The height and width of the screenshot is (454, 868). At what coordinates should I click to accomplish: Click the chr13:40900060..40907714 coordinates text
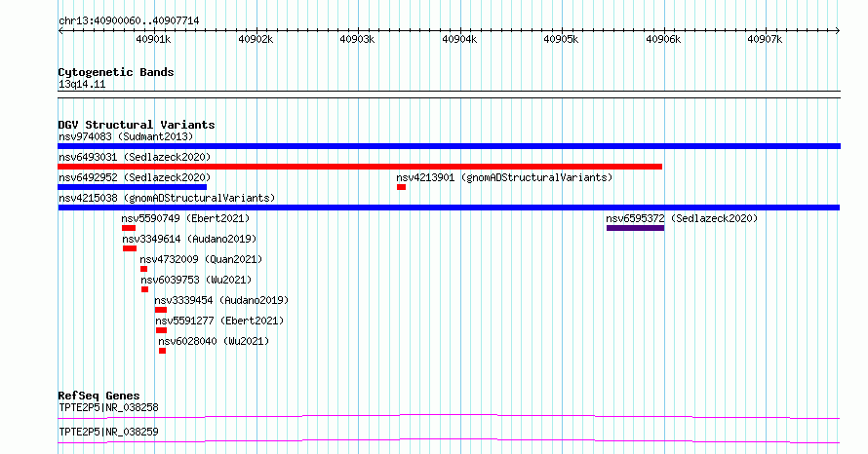(129, 20)
